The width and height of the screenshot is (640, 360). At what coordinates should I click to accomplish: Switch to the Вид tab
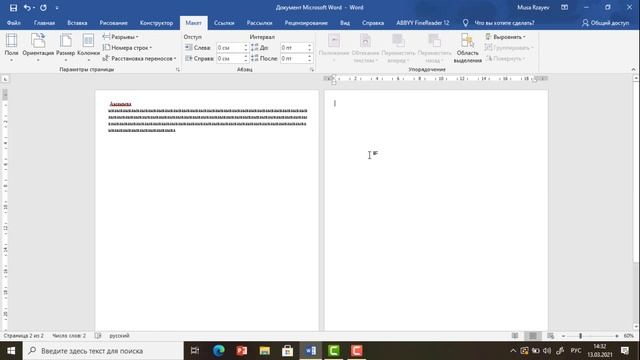click(345, 23)
